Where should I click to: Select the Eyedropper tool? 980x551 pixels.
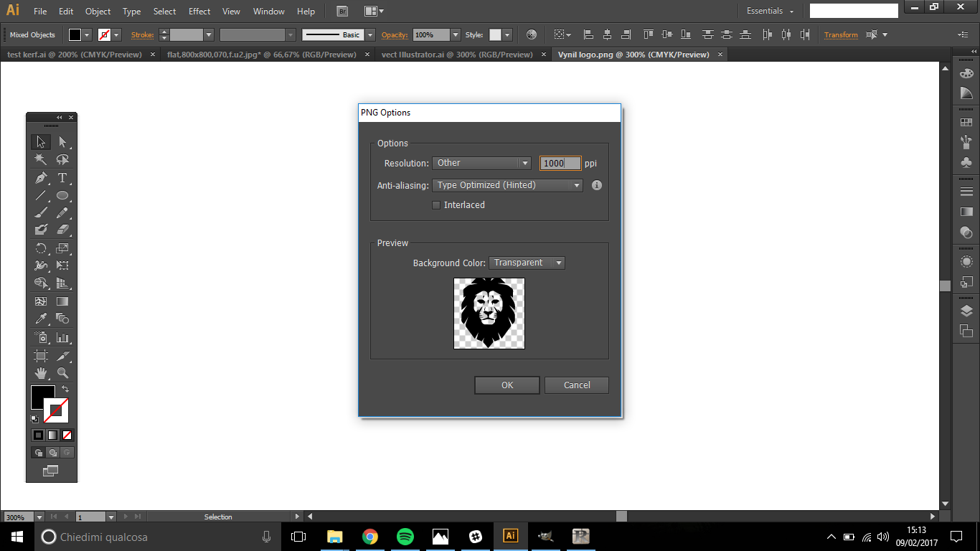click(x=41, y=319)
